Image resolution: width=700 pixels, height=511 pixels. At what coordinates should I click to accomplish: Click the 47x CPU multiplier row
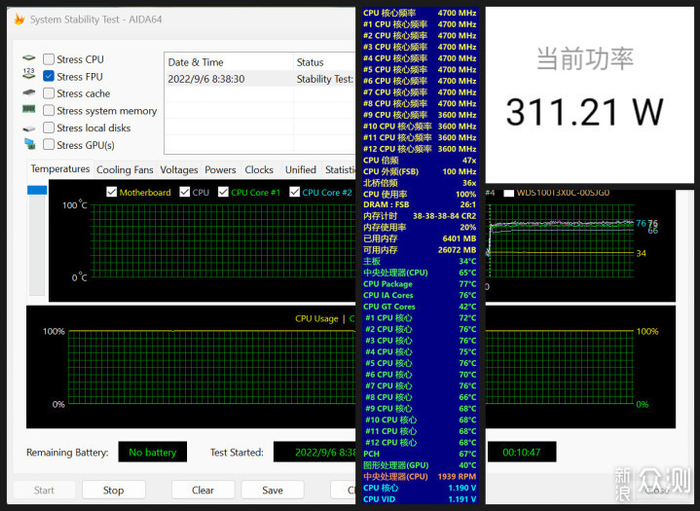click(x=419, y=160)
